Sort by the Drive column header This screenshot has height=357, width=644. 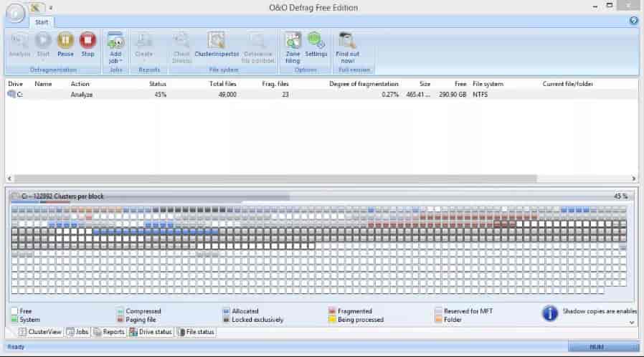16,84
